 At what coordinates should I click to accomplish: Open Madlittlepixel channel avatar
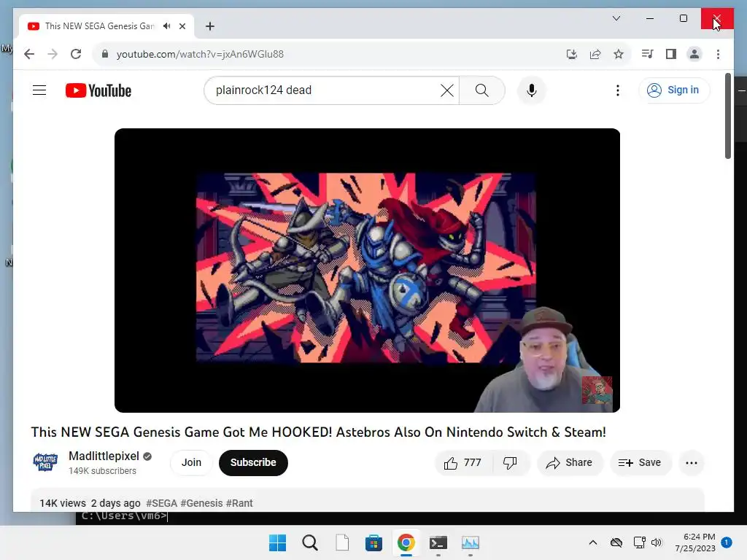click(45, 462)
